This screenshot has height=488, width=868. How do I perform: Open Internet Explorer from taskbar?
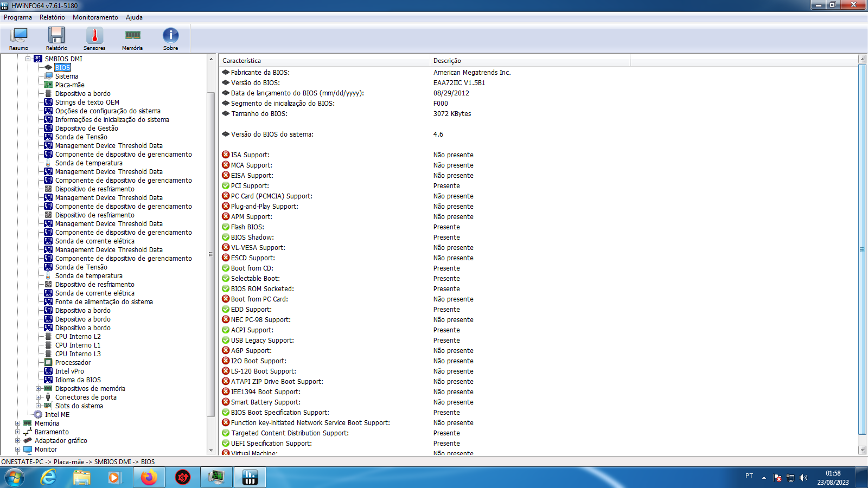48,477
